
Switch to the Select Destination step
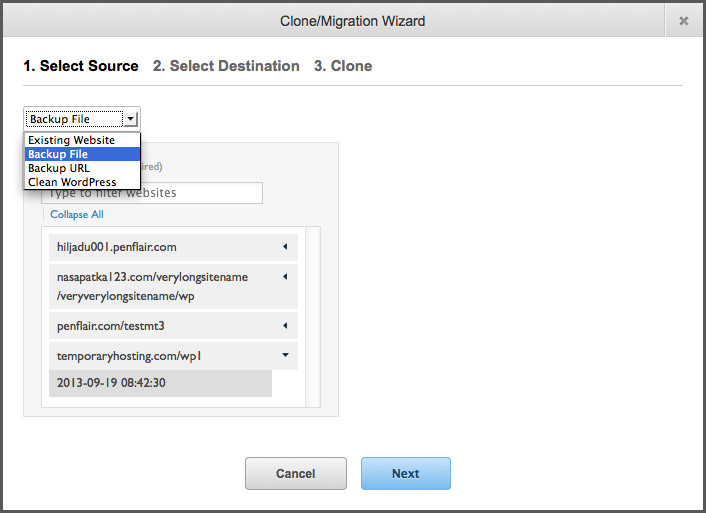coord(226,66)
